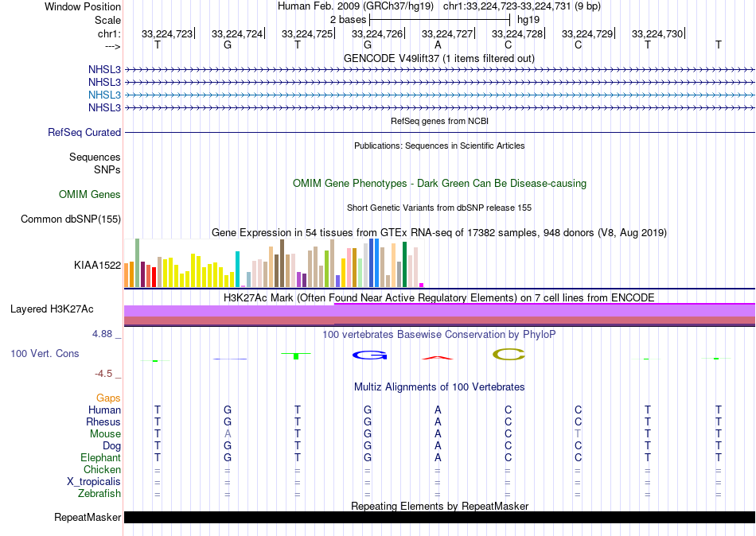Click the gray A in Mouse alignment row
The image size is (756, 536).
[228, 434]
